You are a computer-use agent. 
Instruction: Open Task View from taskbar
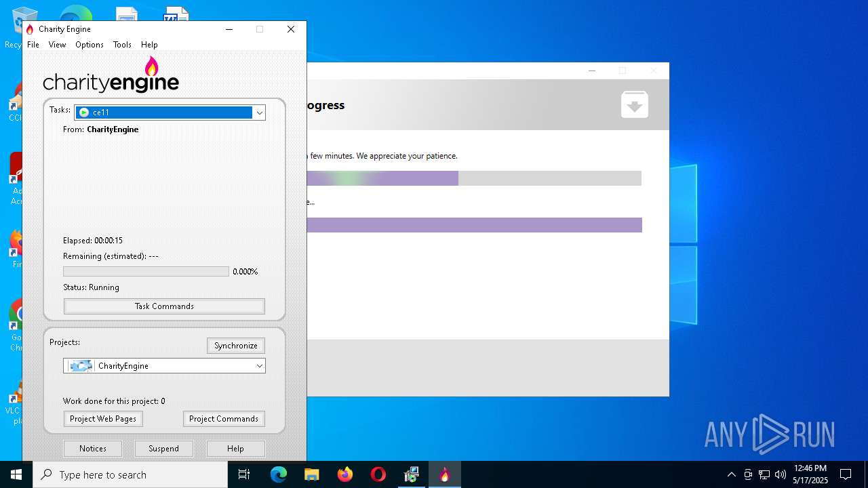click(244, 474)
